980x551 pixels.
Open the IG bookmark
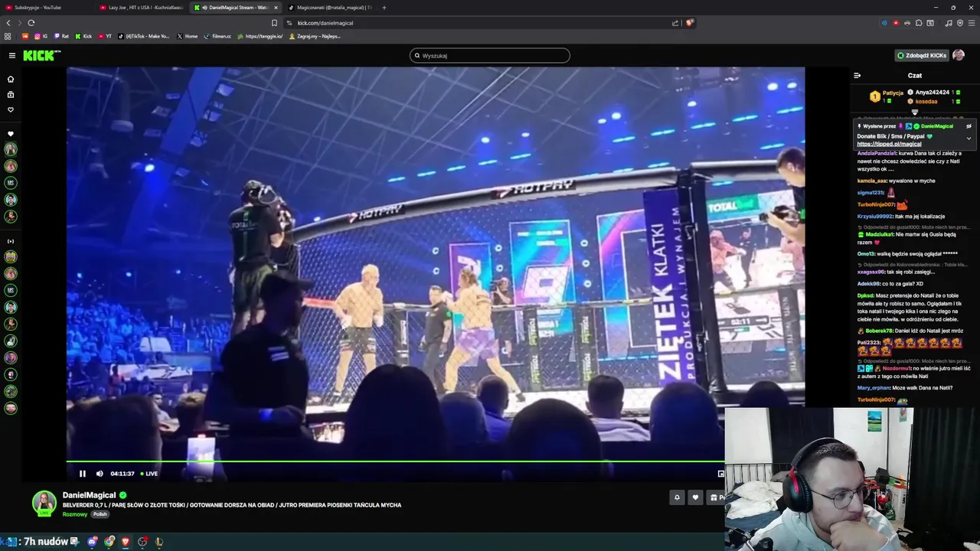42,36
